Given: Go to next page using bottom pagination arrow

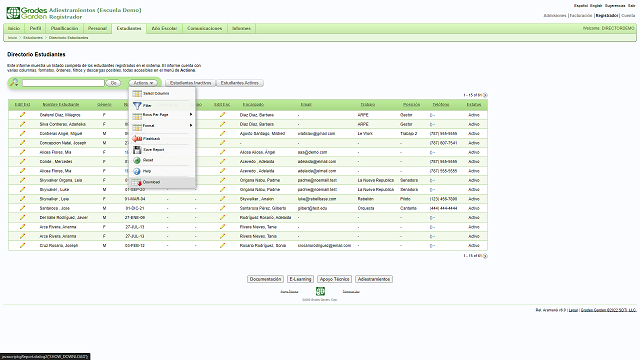Looking at the screenshot, I should tap(485, 256).
